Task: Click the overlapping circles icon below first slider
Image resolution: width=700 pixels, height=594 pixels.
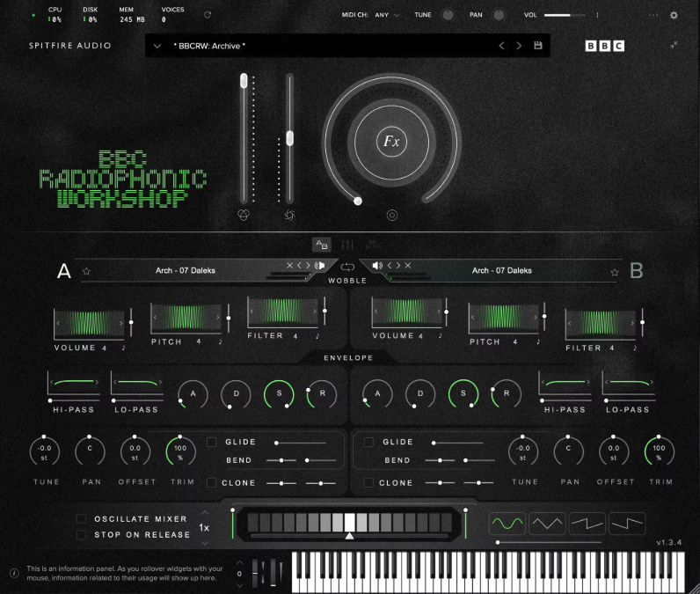Action: pyautogui.click(x=244, y=216)
